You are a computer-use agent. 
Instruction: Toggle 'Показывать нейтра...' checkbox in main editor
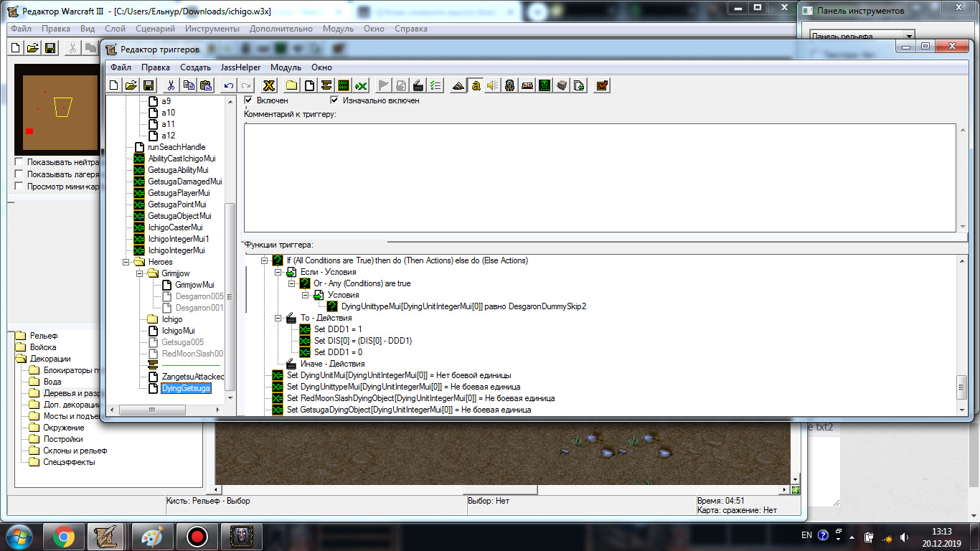[19, 162]
